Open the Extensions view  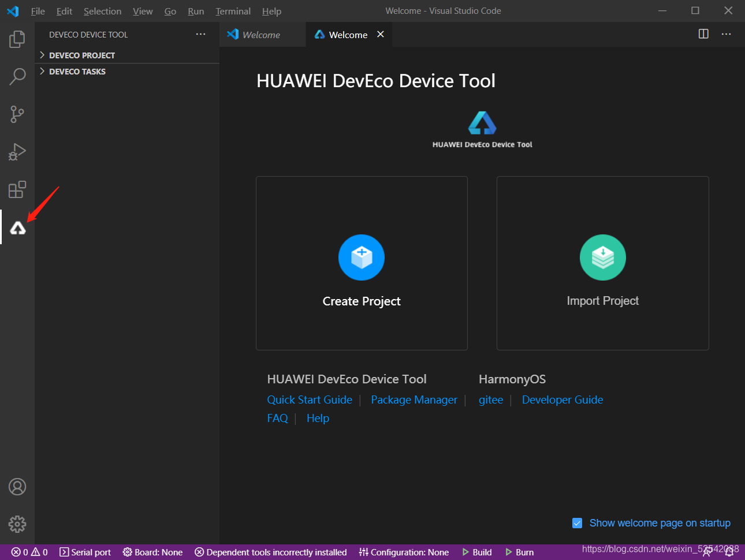(17, 189)
